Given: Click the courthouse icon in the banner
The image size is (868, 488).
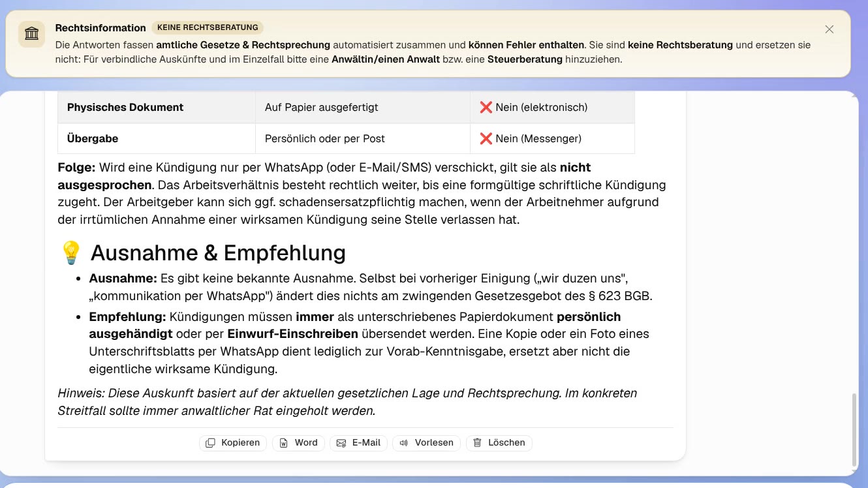Looking at the screenshot, I should pos(31,34).
